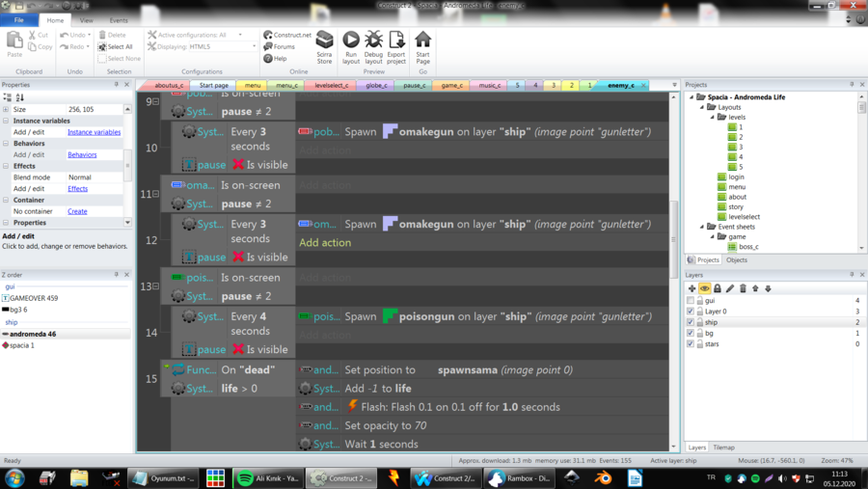The width and height of the screenshot is (868, 489).
Task: Collapse the Effects property section
Action: tap(6, 166)
